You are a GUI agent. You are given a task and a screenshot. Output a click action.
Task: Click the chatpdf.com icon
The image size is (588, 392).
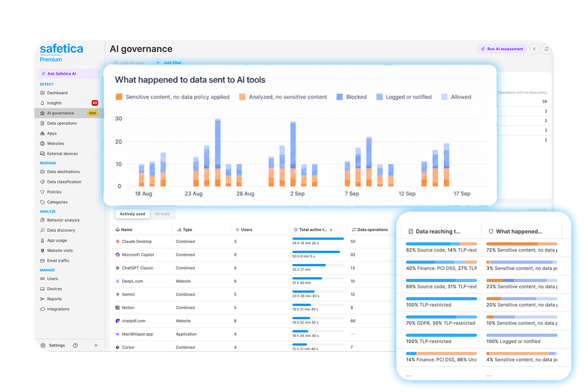(118, 321)
